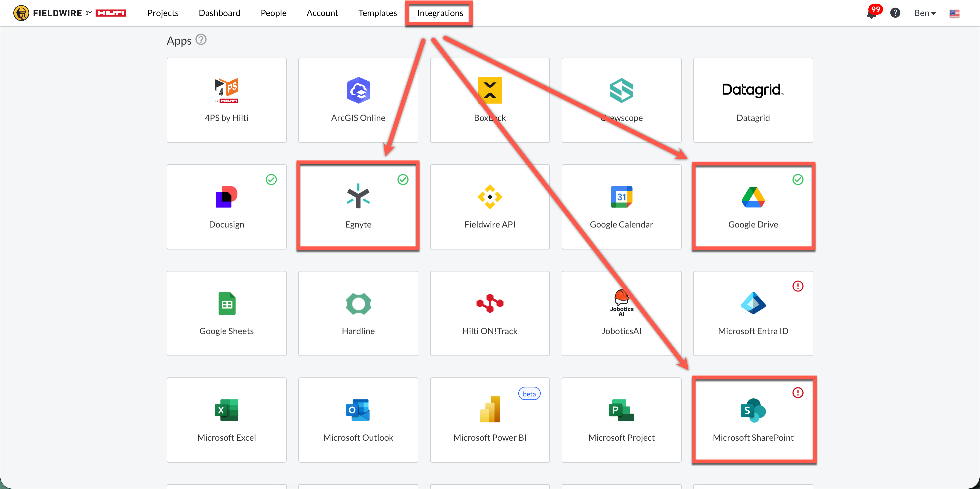Click the Microsoft Entra ID warning badge
The height and width of the screenshot is (489, 980).
pyautogui.click(x=797, y=286)
